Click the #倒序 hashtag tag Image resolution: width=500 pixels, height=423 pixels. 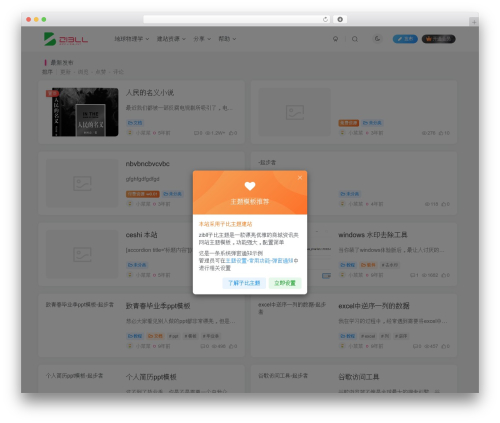401,336
